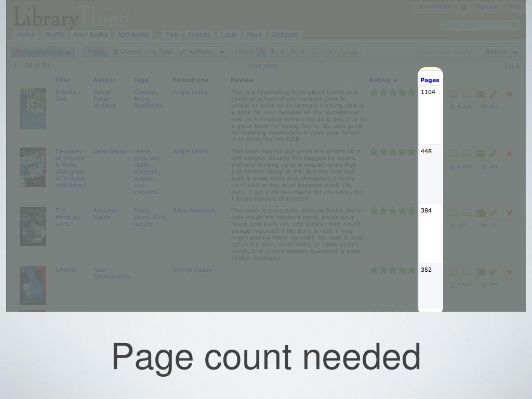Screen dimensions: 532x399
Task: Sort by the Pages column header
Action: point(430,80)
